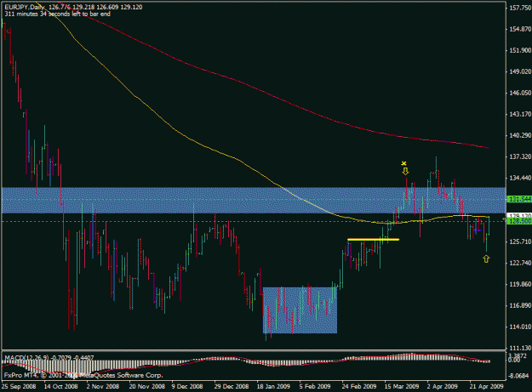The height and width of the screenshot is (392, 532).
Task: Click the 2 Apr 2009 date label
Action: click(x=443, y=386)
